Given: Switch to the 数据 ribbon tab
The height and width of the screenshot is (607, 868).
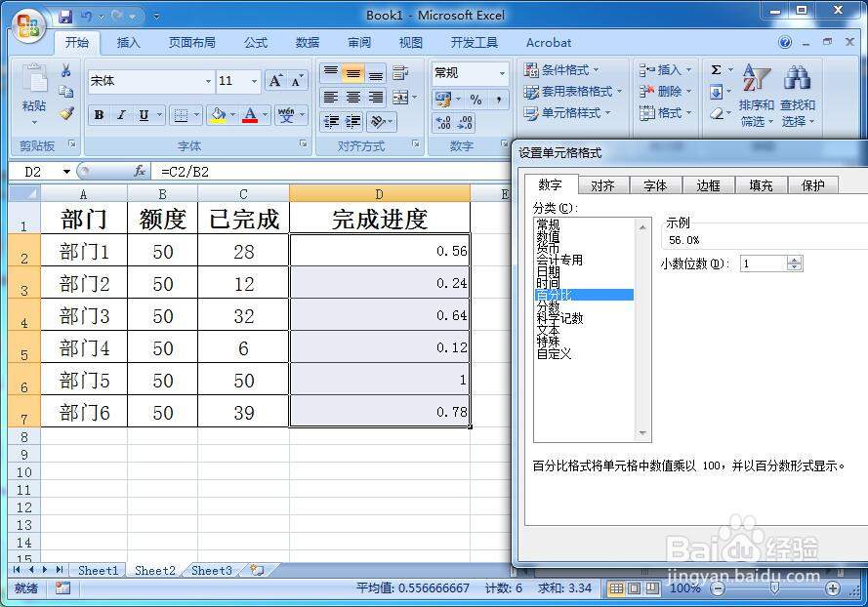Looking at the screenshot, I should (307, 42).
